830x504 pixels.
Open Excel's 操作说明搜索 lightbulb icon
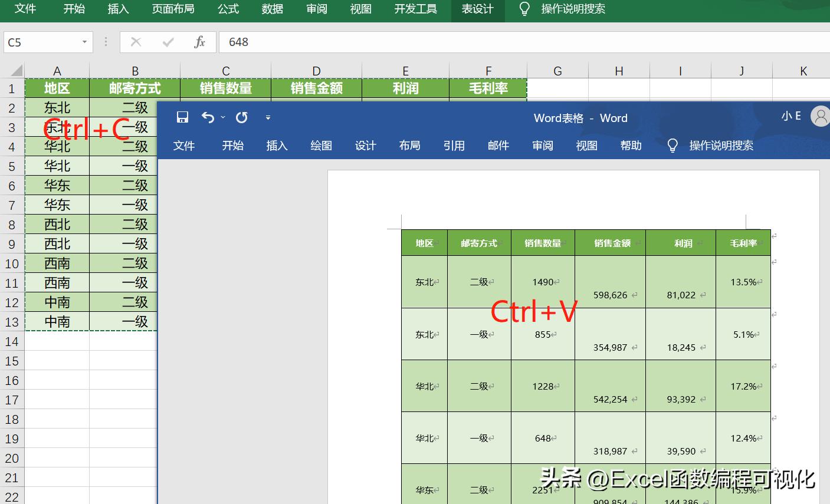point(524,9)
